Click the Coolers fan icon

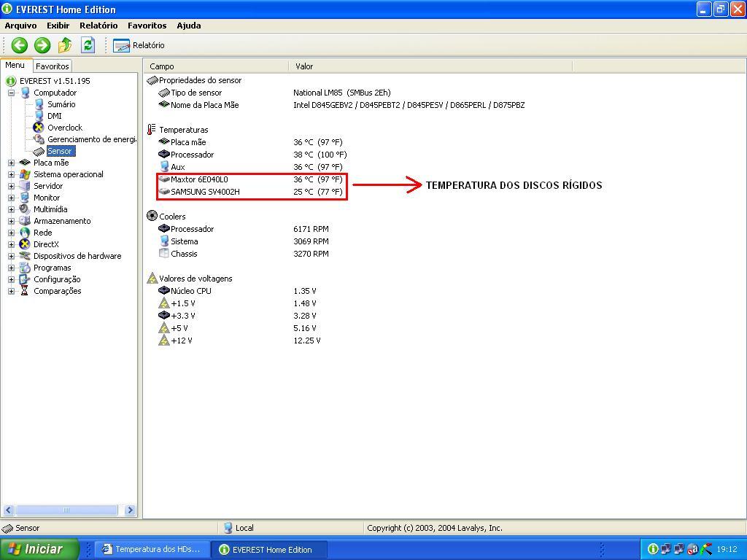point(152,216)
